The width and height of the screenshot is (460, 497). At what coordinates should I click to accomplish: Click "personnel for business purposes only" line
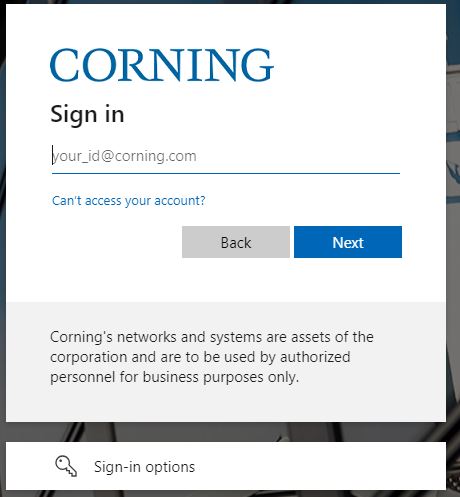coord(174,377)
